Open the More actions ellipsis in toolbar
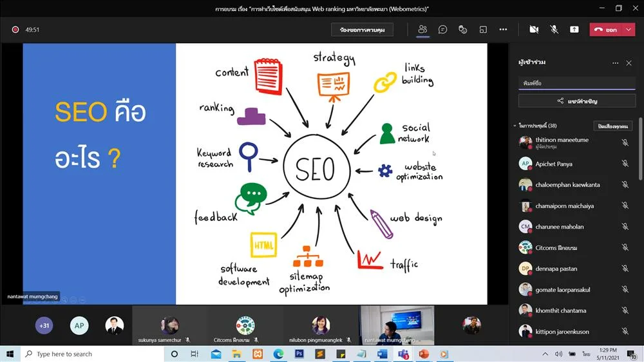644x362 pixels. click(503, 30)
